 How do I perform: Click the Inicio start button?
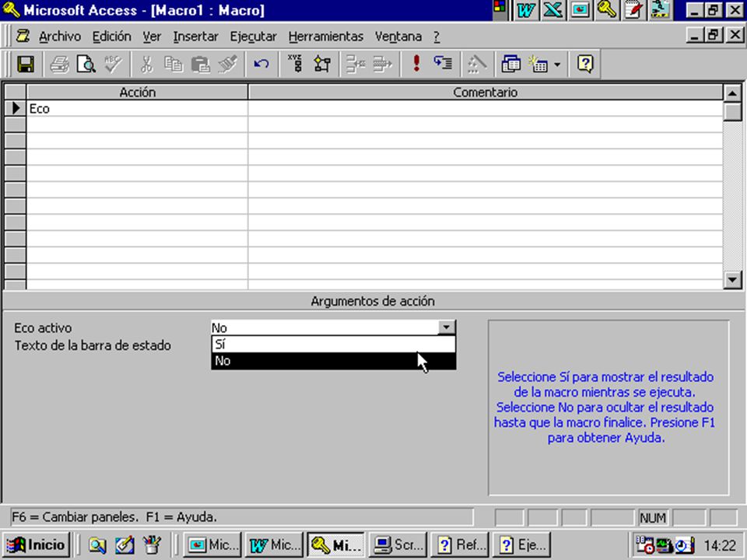[x=37, y=544]
